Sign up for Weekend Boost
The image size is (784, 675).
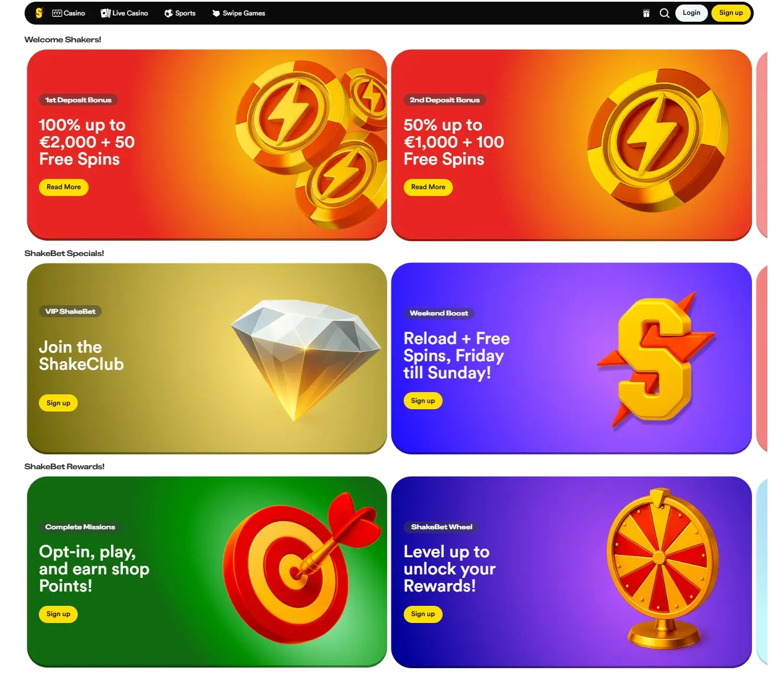(423, 401)
